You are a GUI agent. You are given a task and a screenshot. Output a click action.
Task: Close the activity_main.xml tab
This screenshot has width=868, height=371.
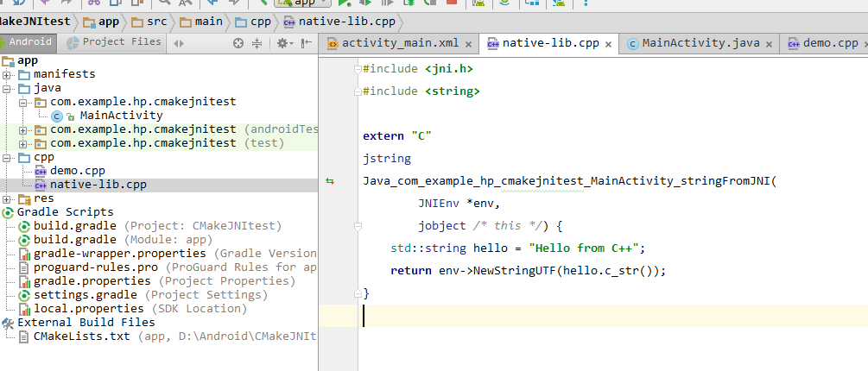pos(468,44)
